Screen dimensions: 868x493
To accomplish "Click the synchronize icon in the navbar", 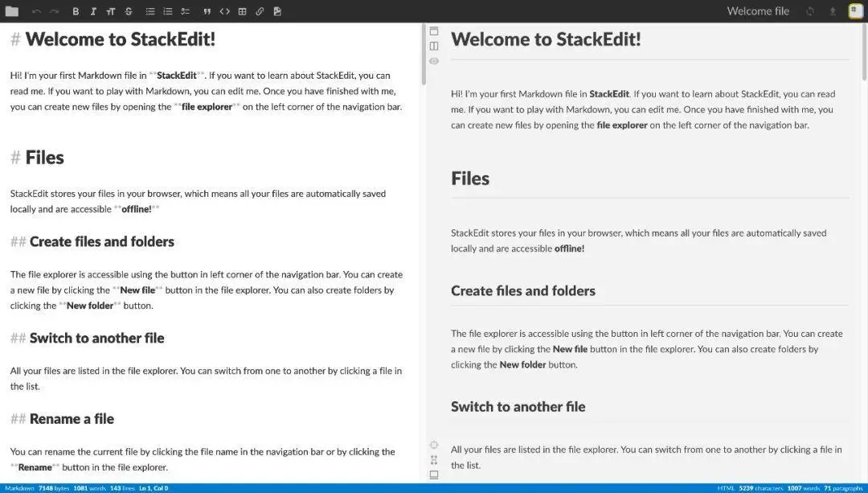I will [x=810, y=11].
